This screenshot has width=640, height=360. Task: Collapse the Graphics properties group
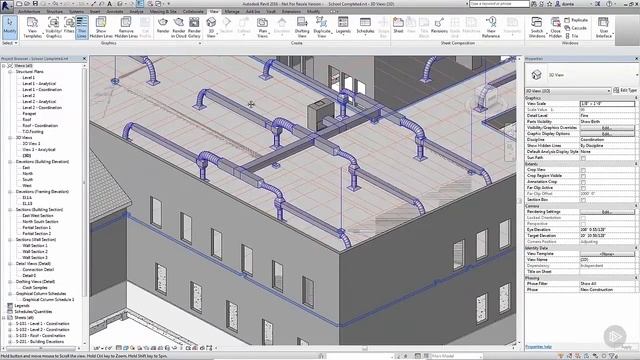pyautogui.click(x=636, y=98)
